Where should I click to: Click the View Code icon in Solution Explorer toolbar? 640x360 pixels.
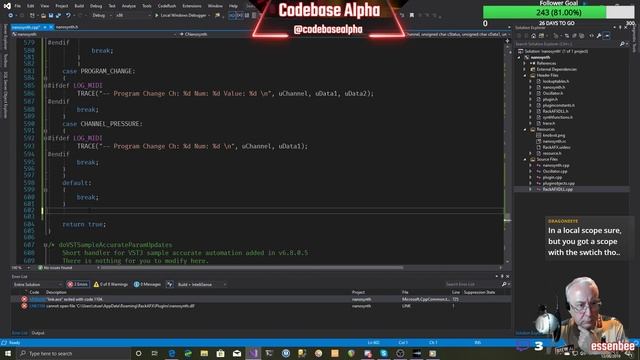pyautogui.click(x=591, y=36)
